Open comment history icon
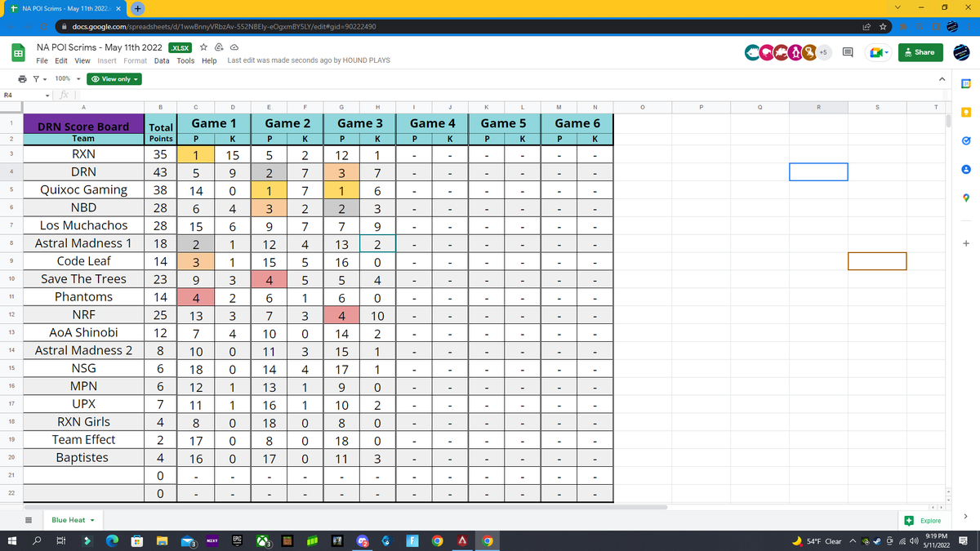The height and width of the screenshot is (551, 980). [848, 52]
